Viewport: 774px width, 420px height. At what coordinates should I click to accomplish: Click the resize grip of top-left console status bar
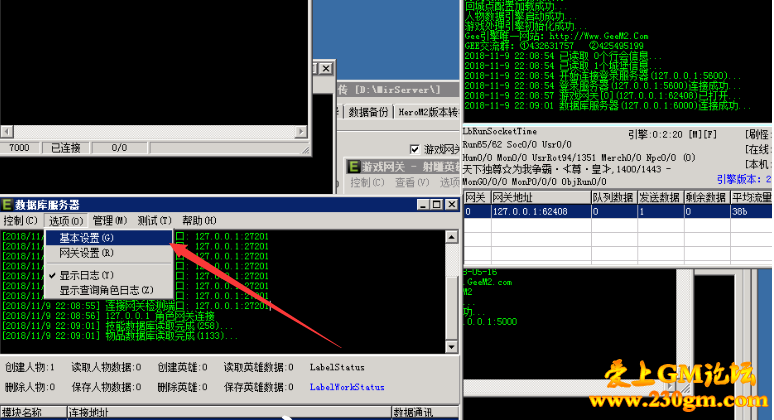305,150
